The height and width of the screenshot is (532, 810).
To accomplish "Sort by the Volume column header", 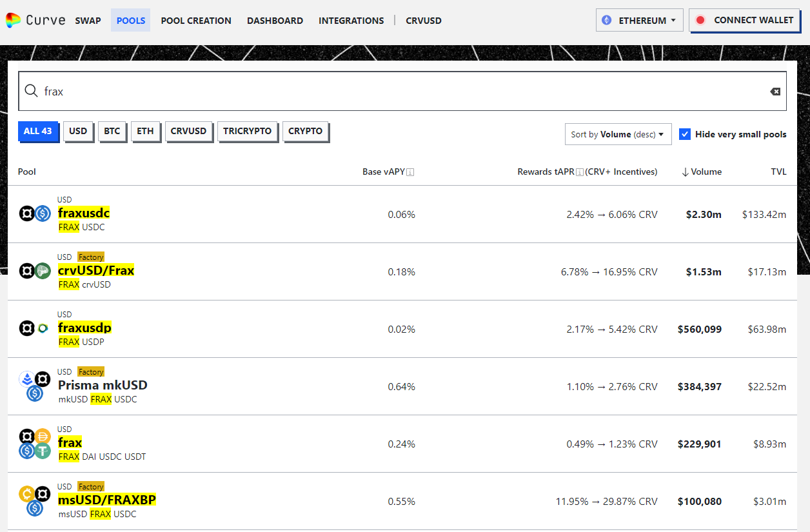I will tap(702, 172).
